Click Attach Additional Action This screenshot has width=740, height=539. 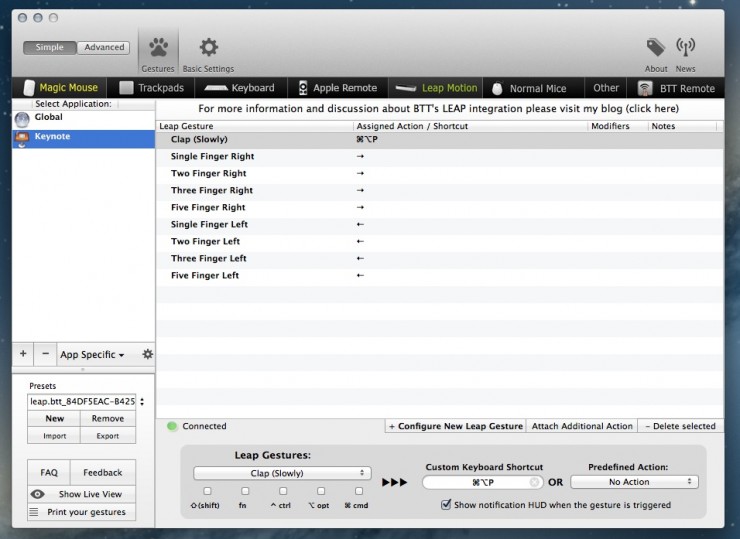(x=582, y=426)
